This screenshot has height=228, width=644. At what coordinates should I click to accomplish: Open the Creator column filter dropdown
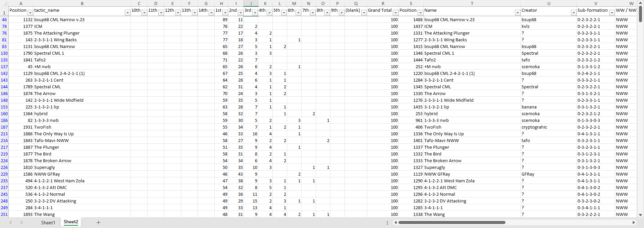pos(574,12)
